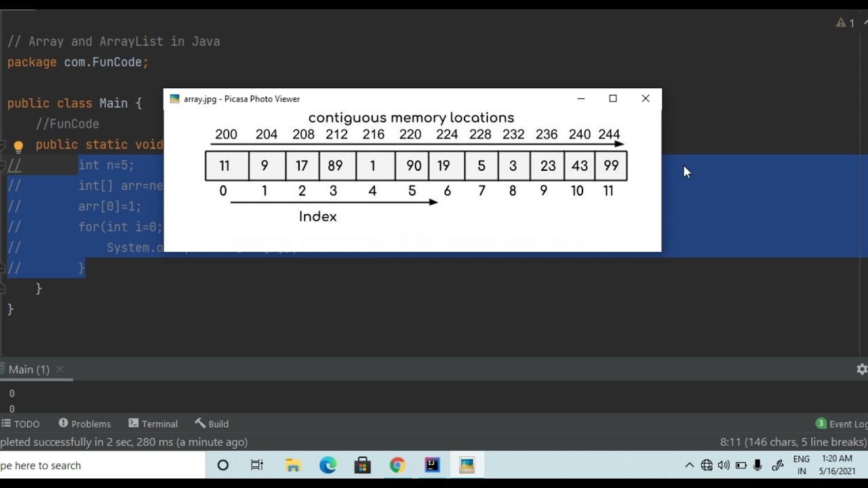The image size is (868, 488).
Task: Show hidden system tray icons
Action: coord(690,466)
